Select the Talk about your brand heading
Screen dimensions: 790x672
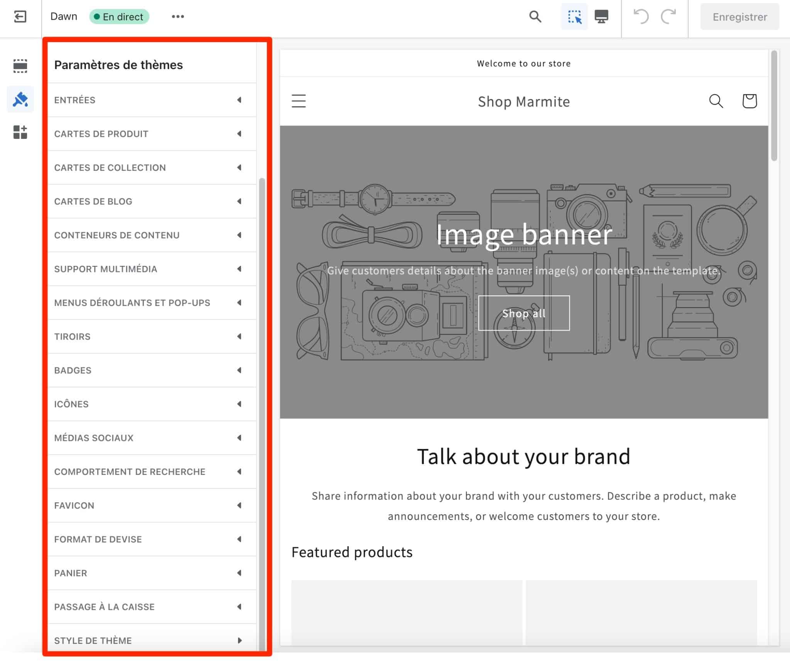pyautogui.click(x=524, y=457)
